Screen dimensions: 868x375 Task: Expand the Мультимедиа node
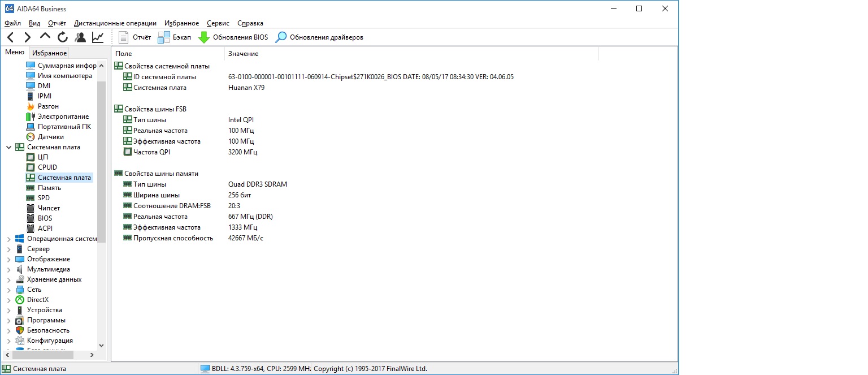tap(8, 269)
